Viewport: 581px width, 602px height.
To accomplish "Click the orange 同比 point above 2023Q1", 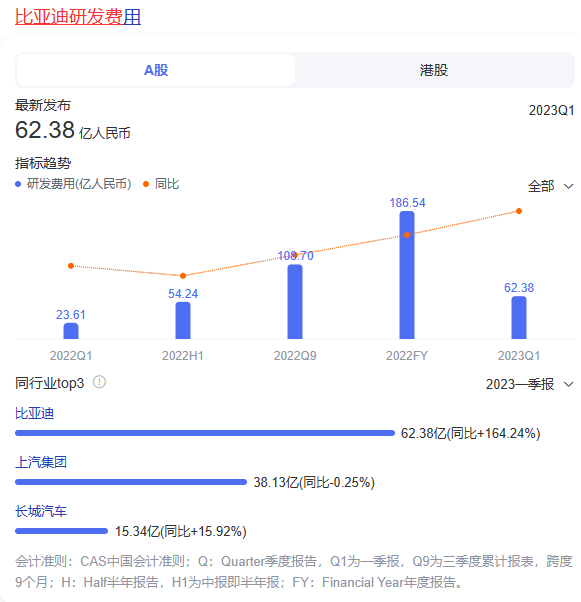I will click(x=519, y=211).
